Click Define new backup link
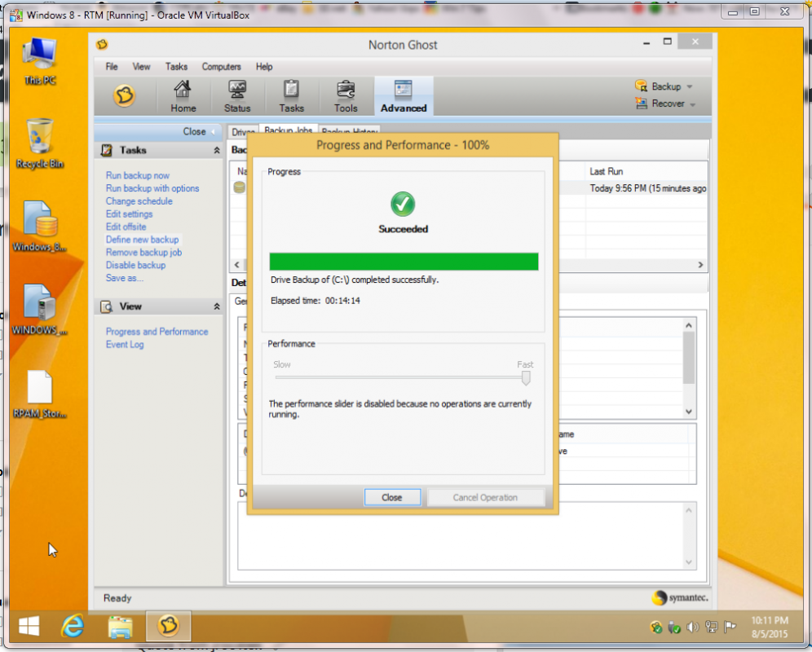The width and height of the screenshot is (812, 652). pyautogui.click(x=142, y=240)
